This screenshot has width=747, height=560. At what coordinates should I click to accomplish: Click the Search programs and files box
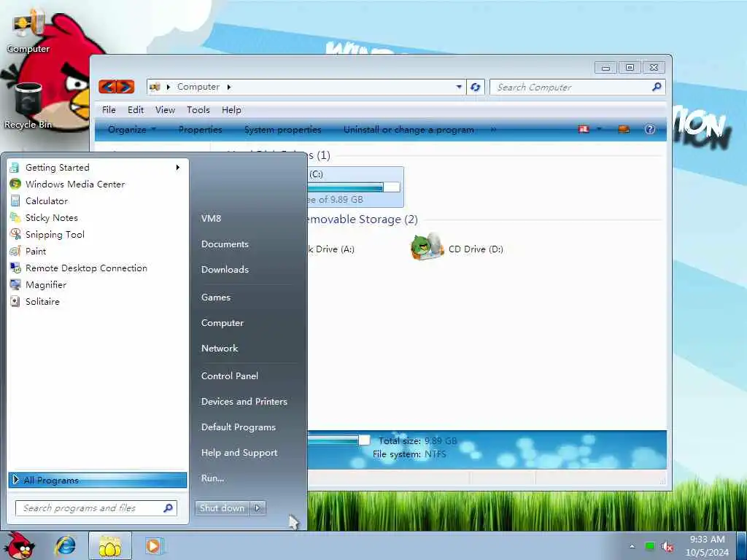[x=96, y=508]
